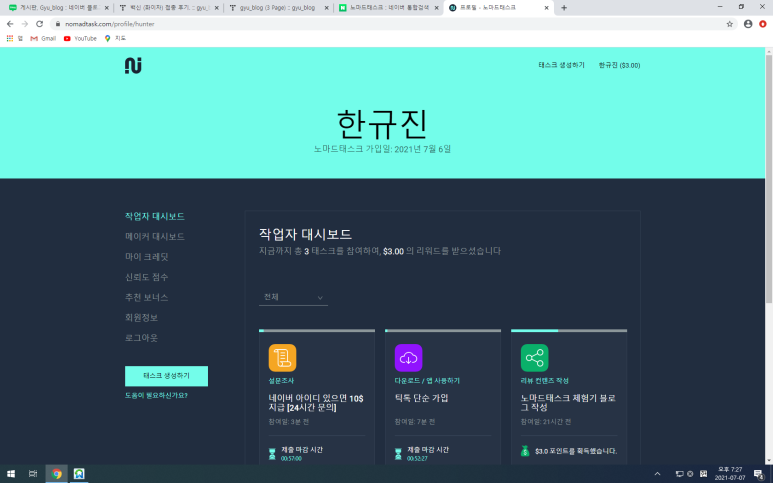
Task: Click the progress bar on the review task card
Action: click(x=569, y=331)
